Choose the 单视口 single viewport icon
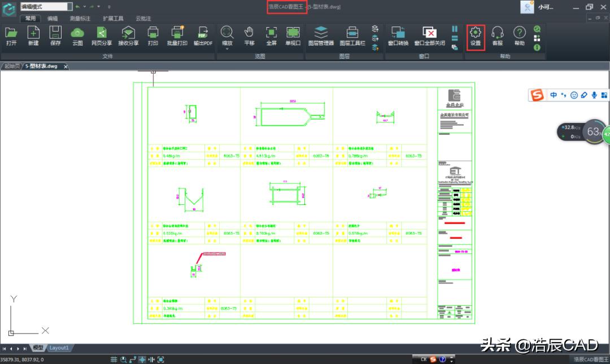The width and height of the screenshot is (610, 364). point(293,36)
